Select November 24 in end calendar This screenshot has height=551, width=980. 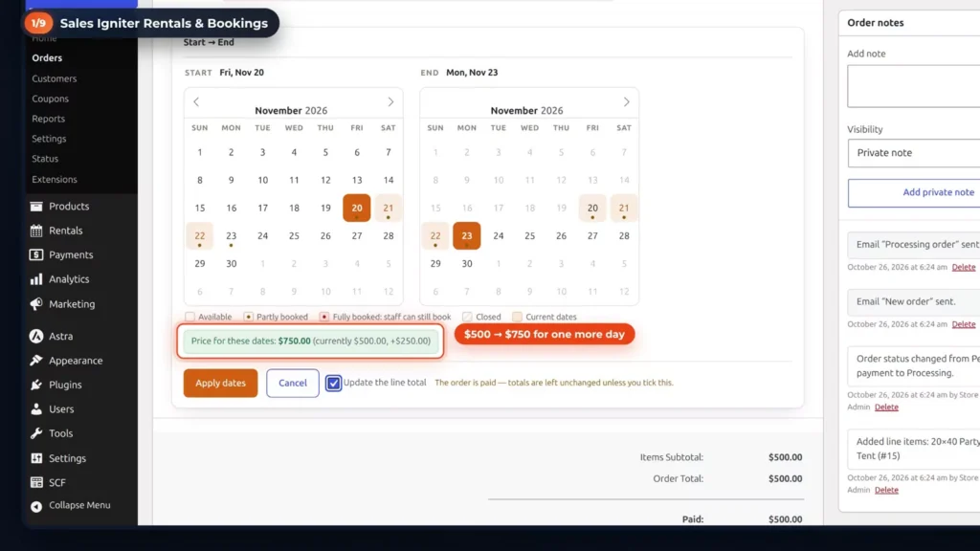coord(498,236)
